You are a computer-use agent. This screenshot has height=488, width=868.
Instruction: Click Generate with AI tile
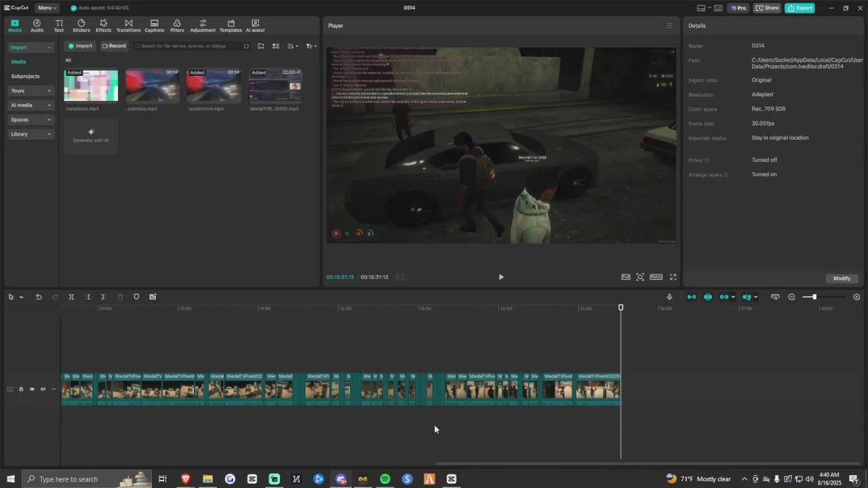tap(91, 136)
